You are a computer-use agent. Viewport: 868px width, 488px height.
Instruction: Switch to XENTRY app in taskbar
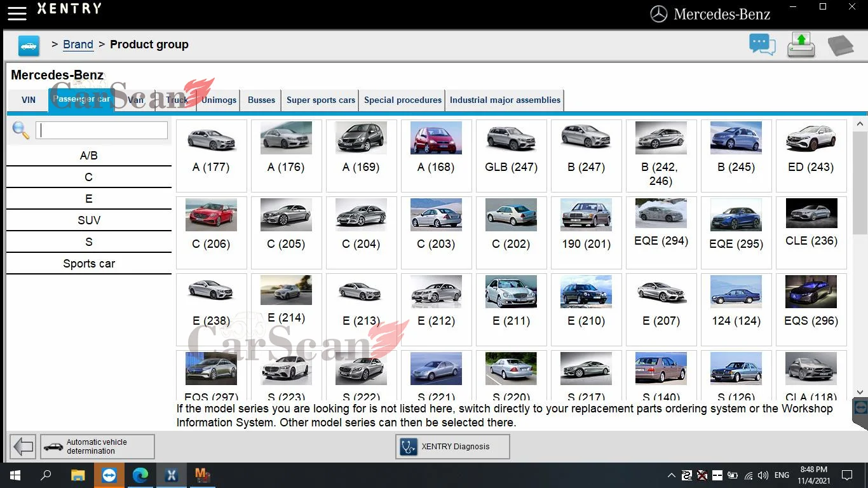(172, 475)
